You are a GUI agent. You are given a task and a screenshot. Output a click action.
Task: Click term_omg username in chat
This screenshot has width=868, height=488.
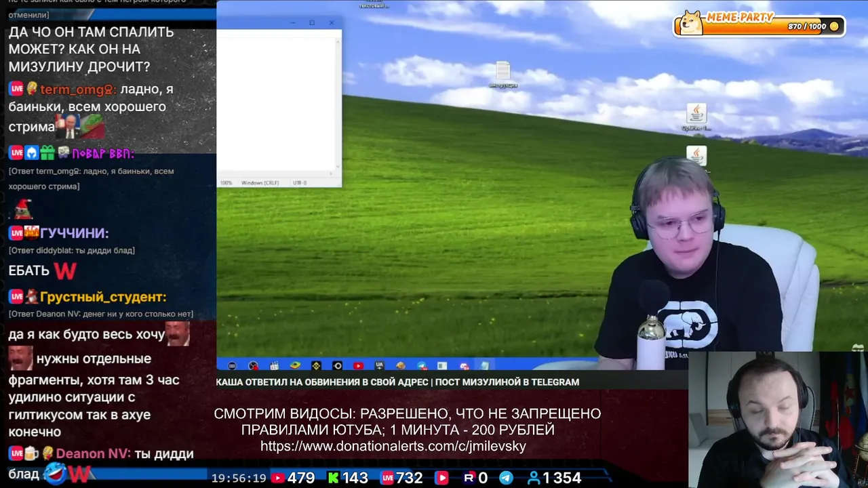pyautogui.click(x=78, y=89)
